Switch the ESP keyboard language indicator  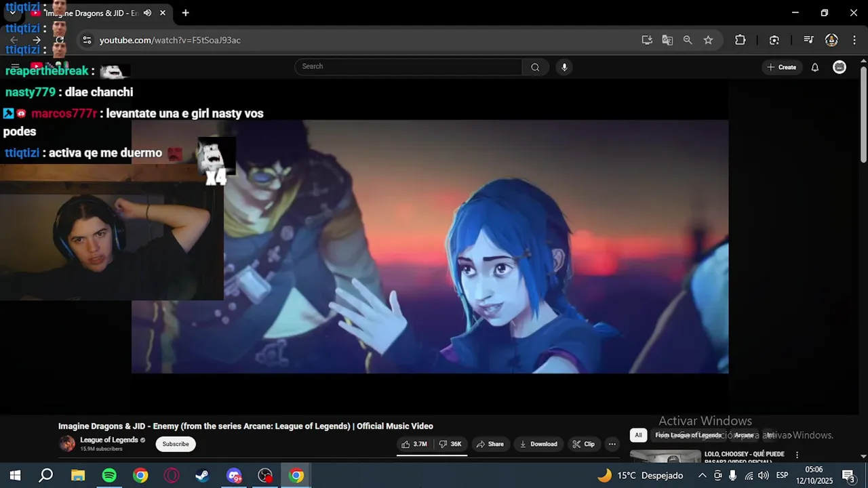pos(782,476)
